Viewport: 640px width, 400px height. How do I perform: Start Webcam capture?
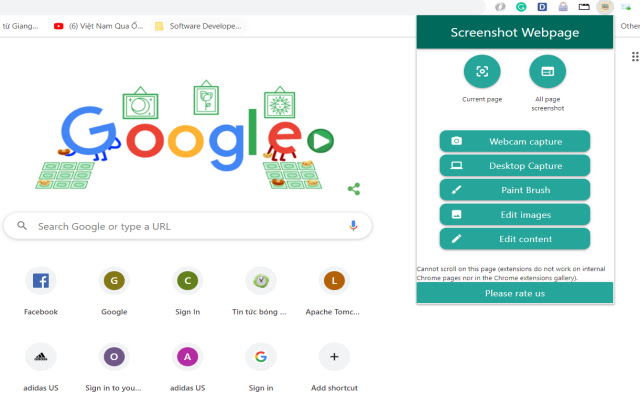[x=515, y=141]
